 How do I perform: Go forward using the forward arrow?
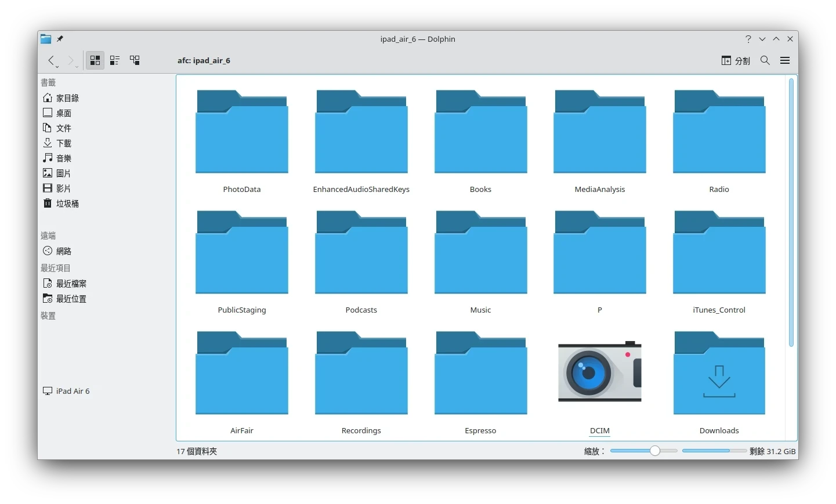point(71,60)
